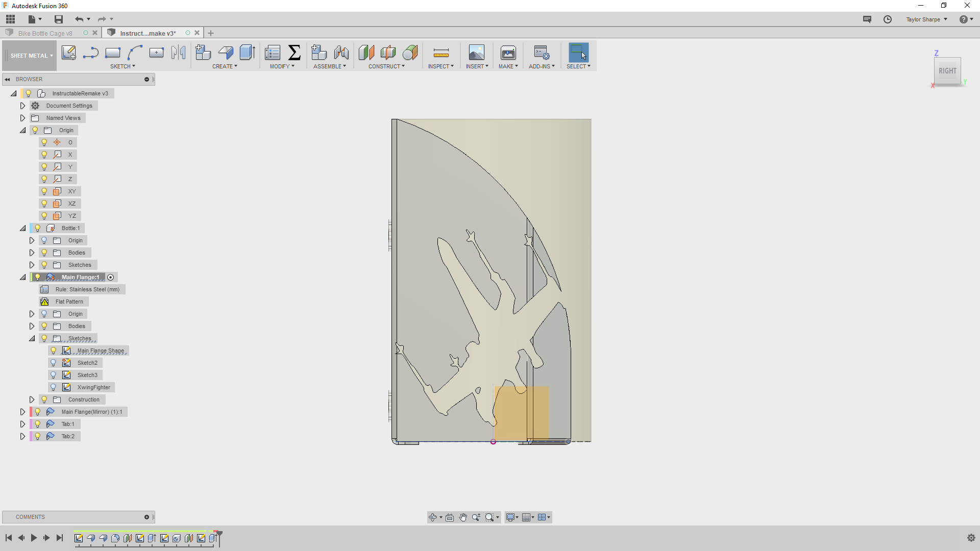
Task: Click the Measure tool icon
Action: [441, 53]
